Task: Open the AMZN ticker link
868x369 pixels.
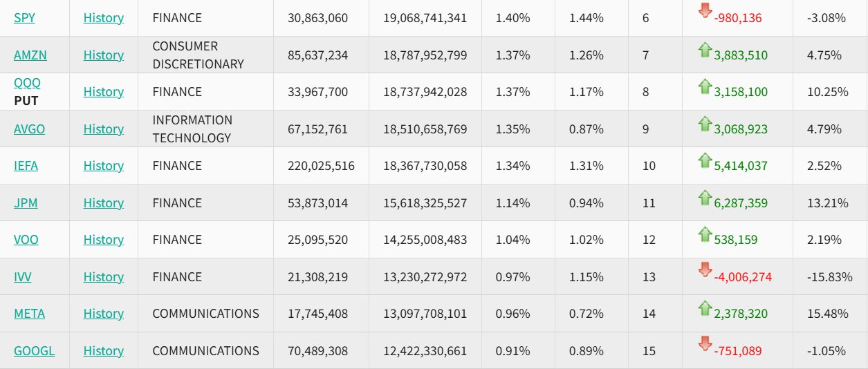Action: 30,55
